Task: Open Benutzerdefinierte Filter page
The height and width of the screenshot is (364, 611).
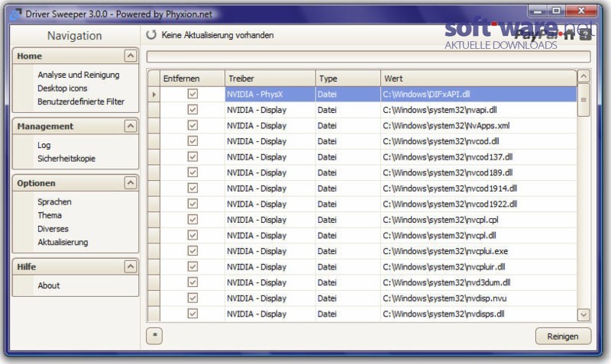Action: tap(81, 101)
